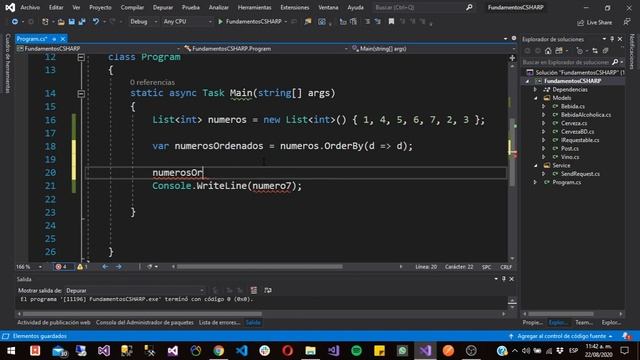640x360 pixels.
Task: Open the Herramientas menu
Action: pyautogui.click(x=254, y=7)
